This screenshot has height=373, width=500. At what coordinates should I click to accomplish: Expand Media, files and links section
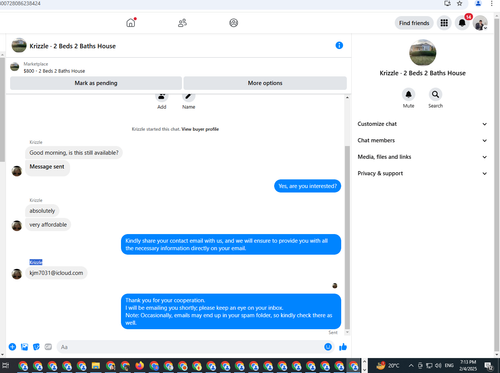tap(422, 157)
